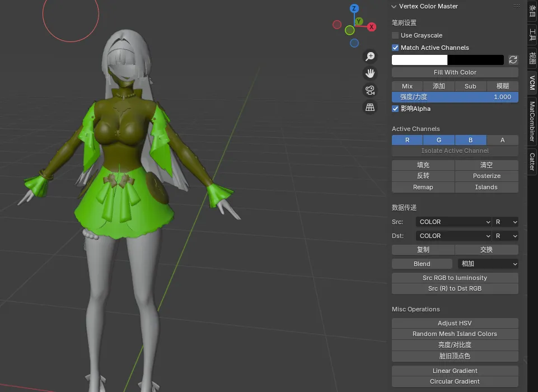This screenshot has height=392, width=538.
Task: Switch to the 工具 sidebar tab
Action: (532, 35)
